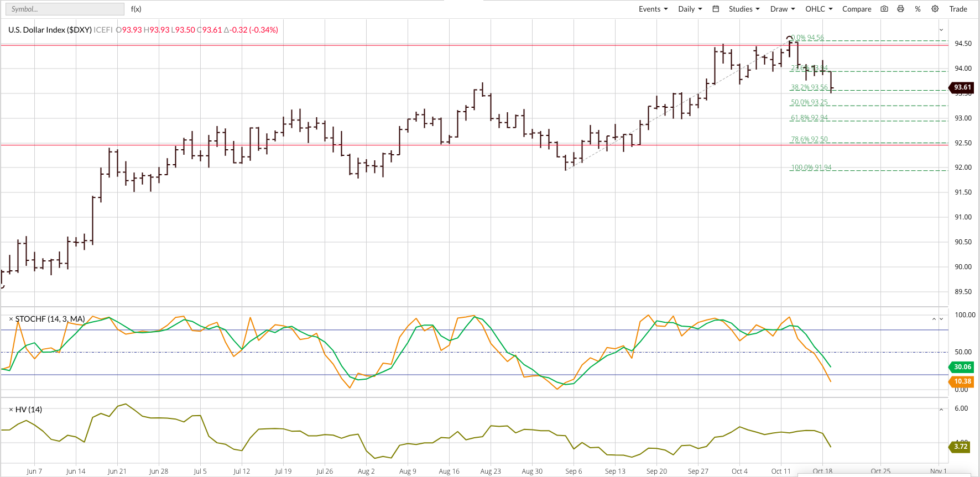Open the Events dropdown
The height and width of the screenshot is (477, 980).
pos(653,9)
